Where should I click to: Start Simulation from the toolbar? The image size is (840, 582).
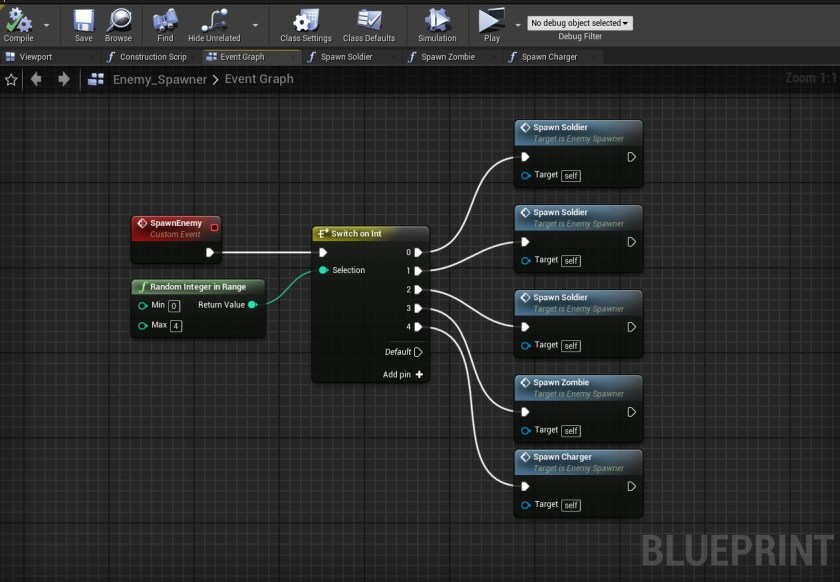(x=437, y=20)
